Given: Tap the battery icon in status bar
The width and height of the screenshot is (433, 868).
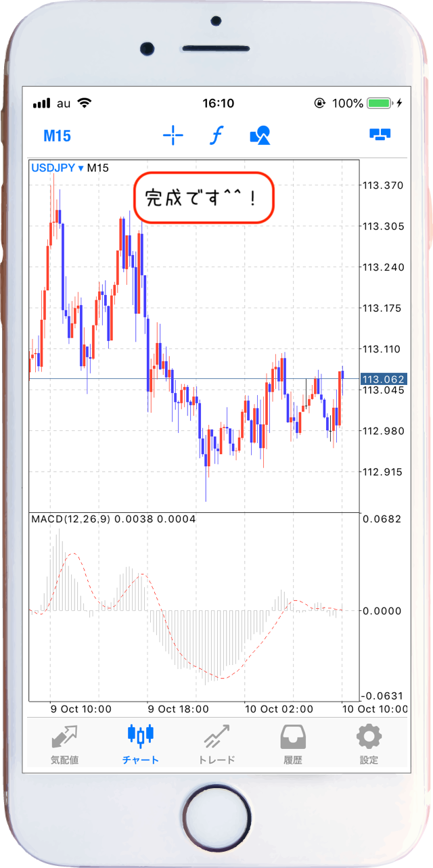Looking at the screenshot, I should pos(380,104).
